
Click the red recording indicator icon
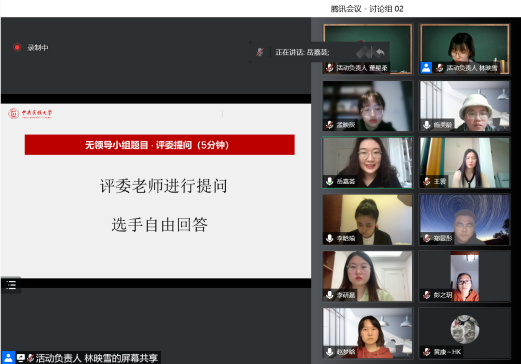tap(17, 48)
